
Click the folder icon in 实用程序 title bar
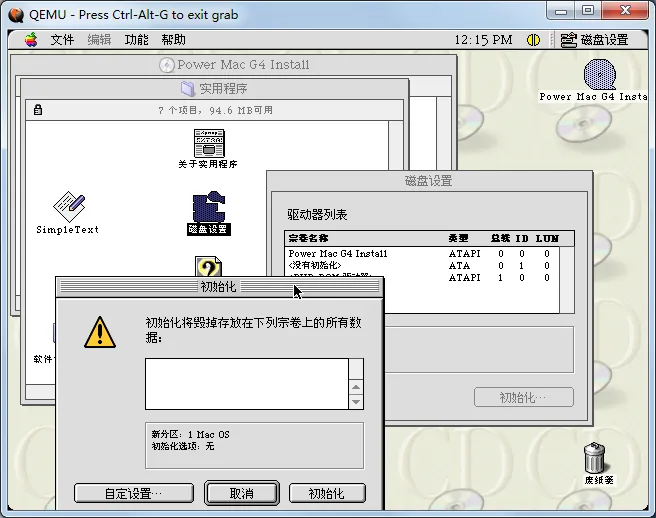(x=188, y=88)
